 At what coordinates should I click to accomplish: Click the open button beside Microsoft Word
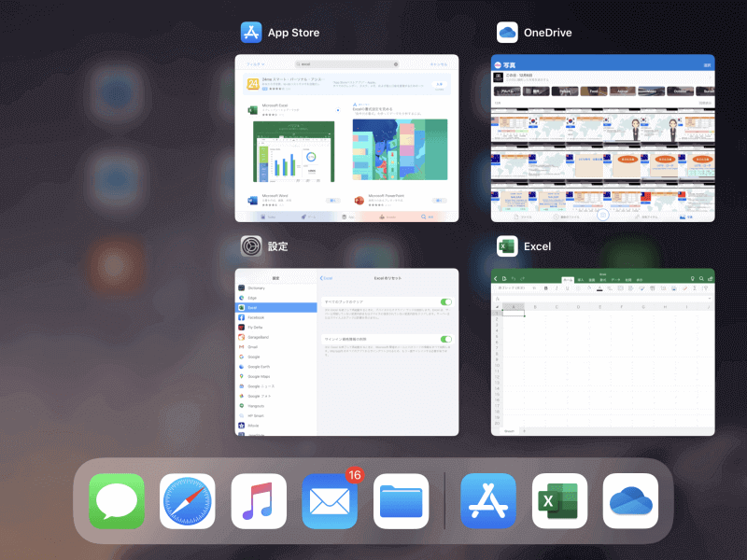332,201
